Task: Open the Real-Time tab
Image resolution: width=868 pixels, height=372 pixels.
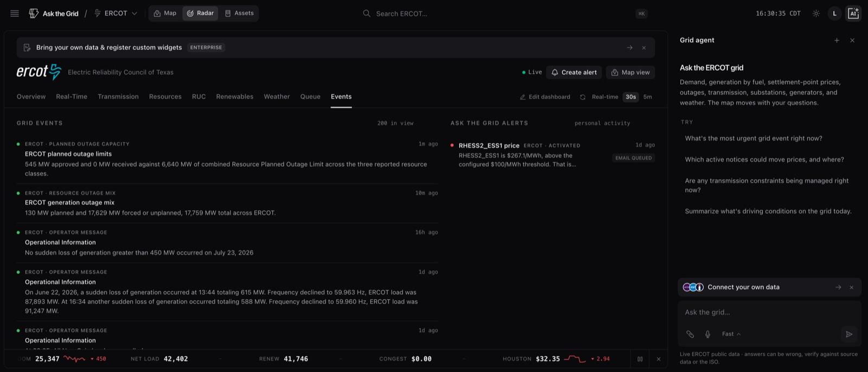Action: (x=72, y=97)
